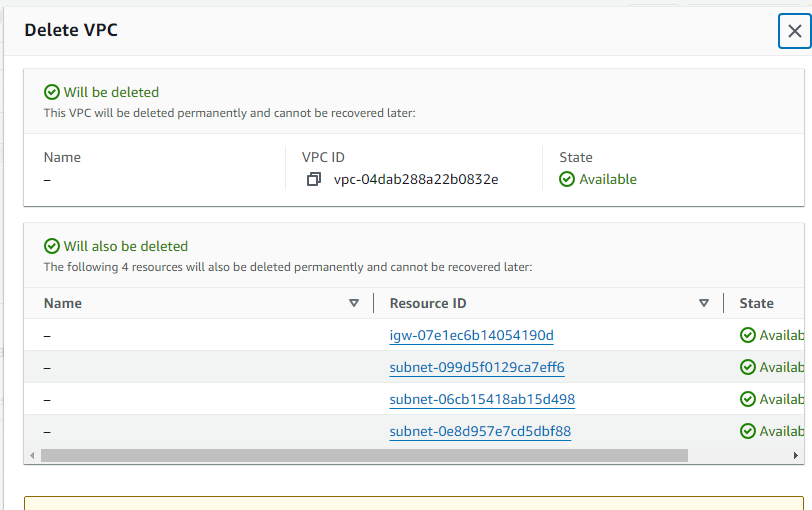Click the green check beside "Will be deleted"
Image resolution: width=812 pixels, height=510 pixels.
pyautogui.click(x=52, y=92)
